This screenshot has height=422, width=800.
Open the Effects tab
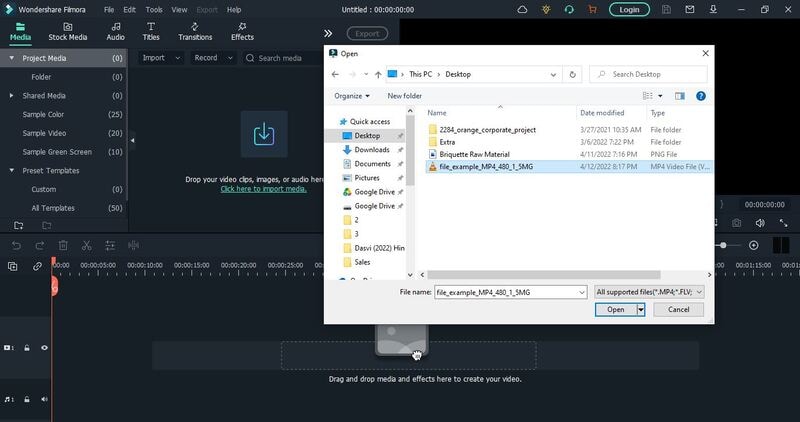(x=242, y=32)
